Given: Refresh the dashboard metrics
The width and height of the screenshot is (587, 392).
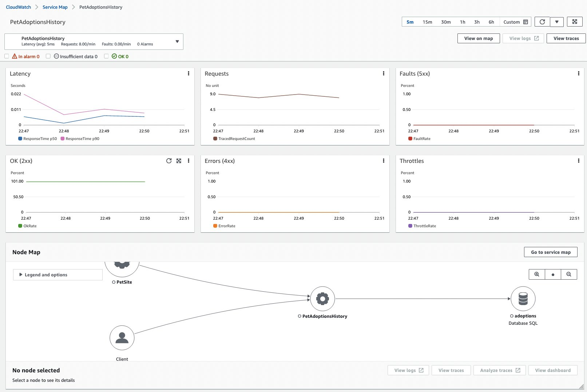Looking at the screenshot, I should (x=542, y=21).
